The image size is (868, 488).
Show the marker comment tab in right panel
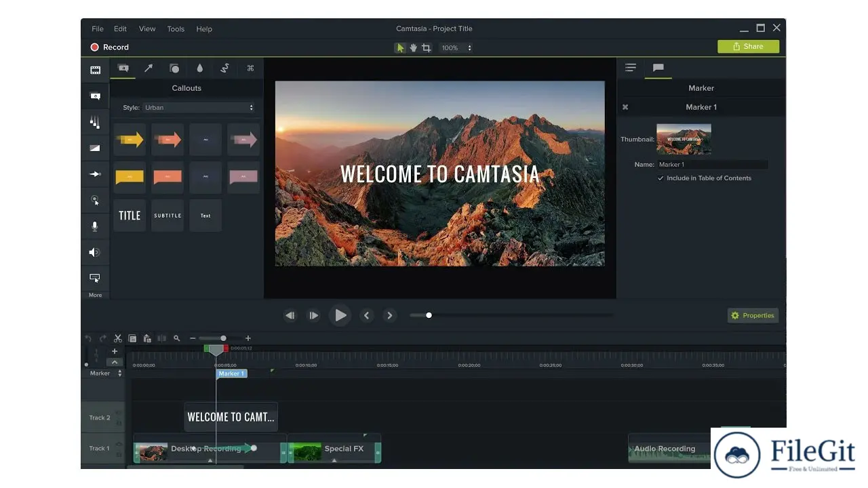658,68
